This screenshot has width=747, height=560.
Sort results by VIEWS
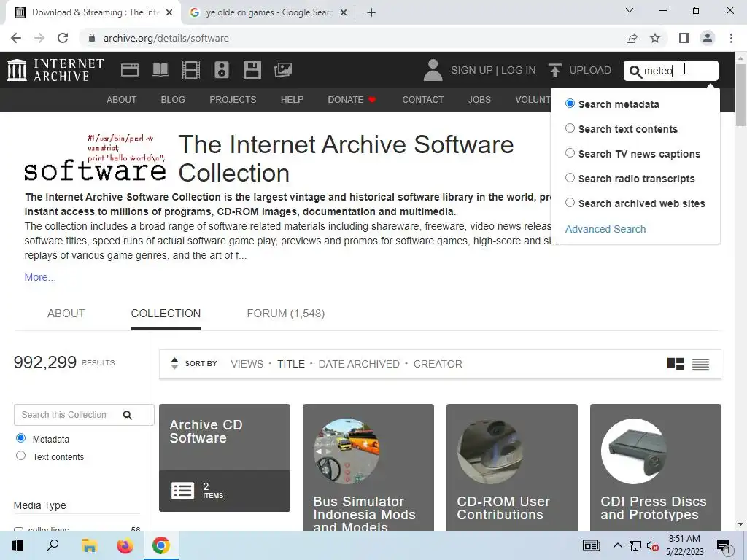247,364
